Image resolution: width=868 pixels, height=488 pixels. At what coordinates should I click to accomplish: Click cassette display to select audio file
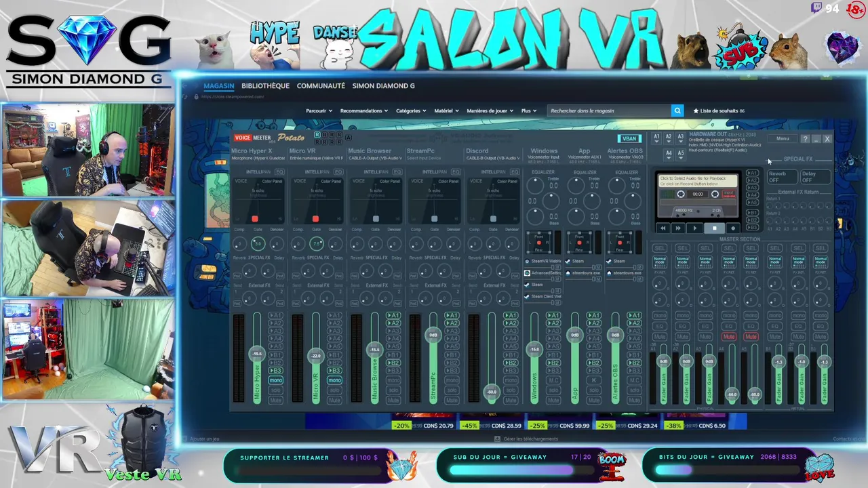pyautogui.click(x=698, y=181)
